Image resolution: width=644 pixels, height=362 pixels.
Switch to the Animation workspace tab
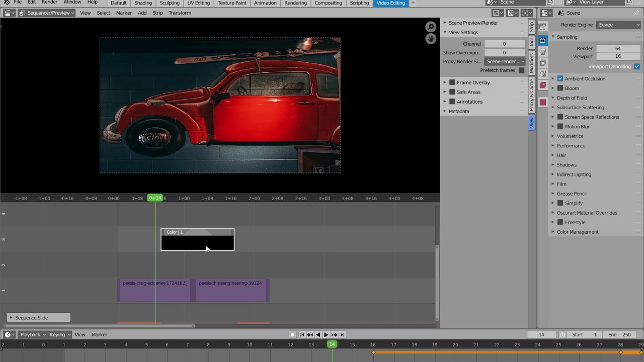(x=265, y=3)
